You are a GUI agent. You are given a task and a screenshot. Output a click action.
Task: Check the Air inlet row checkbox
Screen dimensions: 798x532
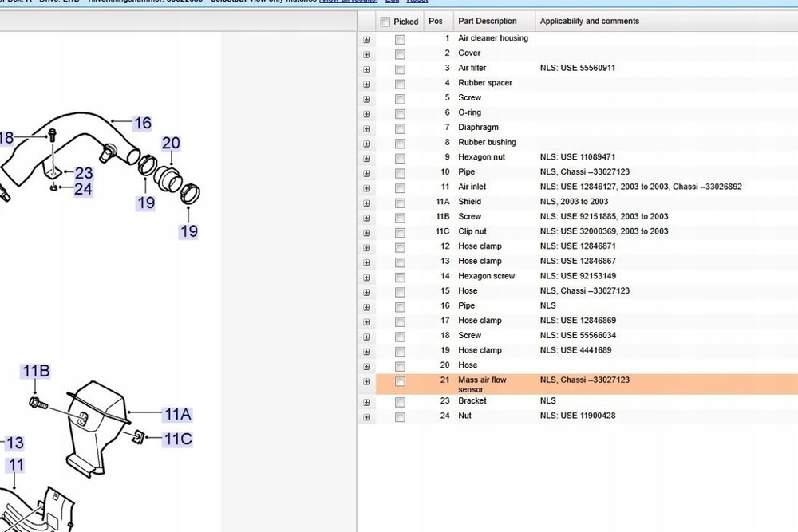tap(400, 188)
